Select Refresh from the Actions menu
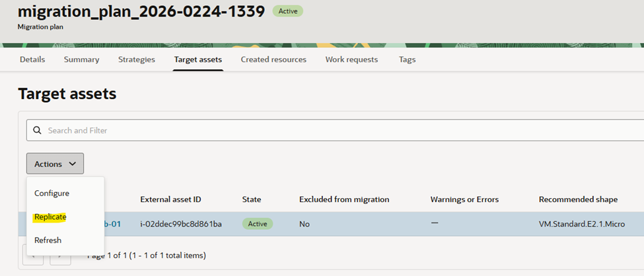This screenshot has width=644, height=276. click(x=48, y=240)
